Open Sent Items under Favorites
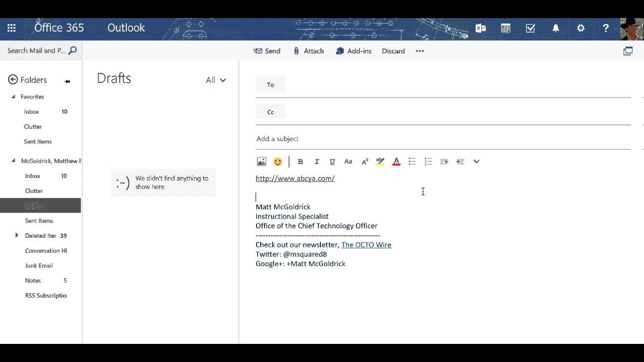The image size is (644, 362). [38, 142]
